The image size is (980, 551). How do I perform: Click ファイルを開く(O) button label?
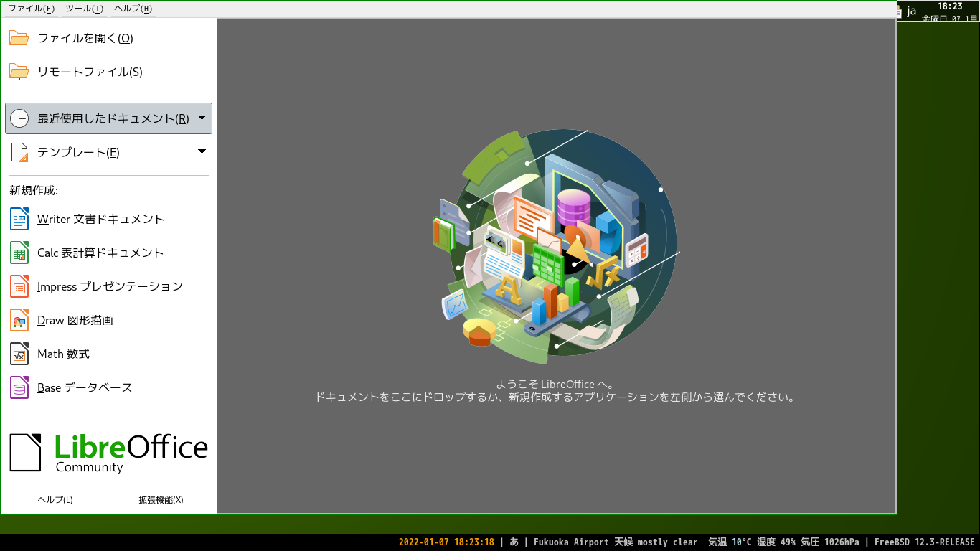point(85,38)
